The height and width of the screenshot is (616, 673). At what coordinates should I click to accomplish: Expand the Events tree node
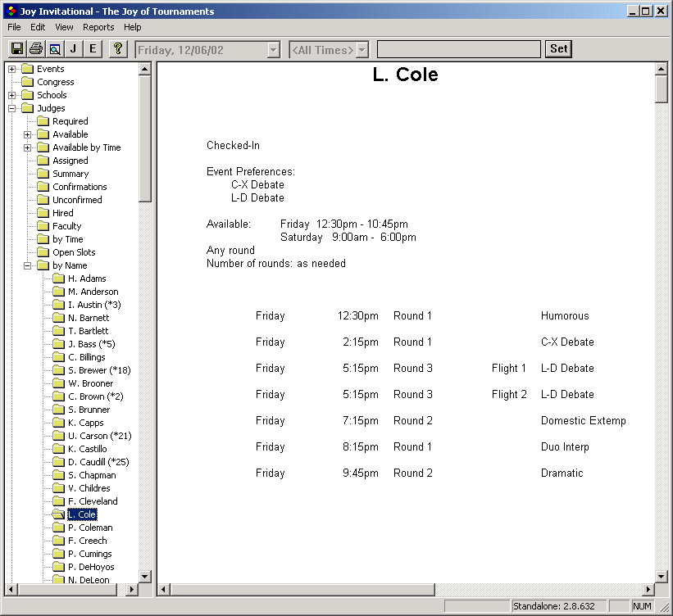[12, 69]
